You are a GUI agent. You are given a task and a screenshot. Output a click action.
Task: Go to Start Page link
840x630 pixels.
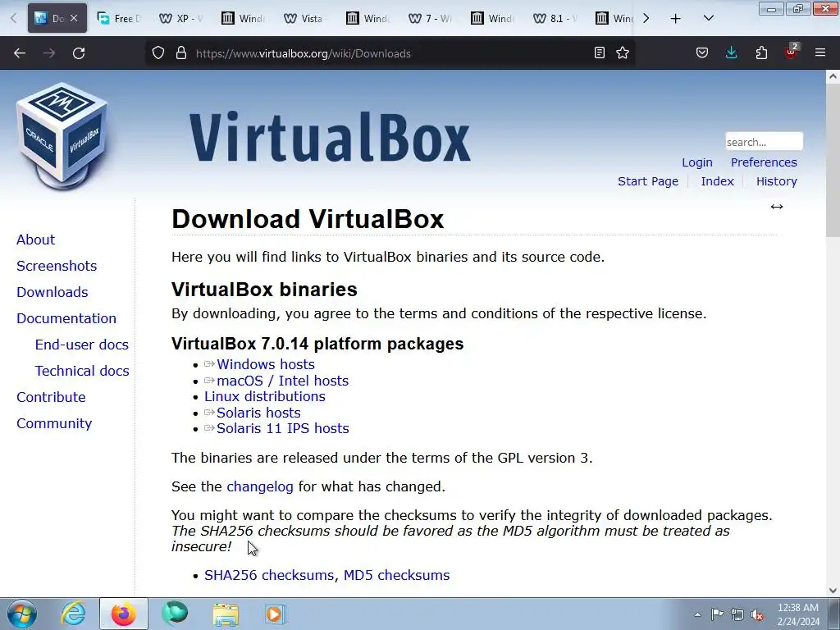click(x=648, y=181)
